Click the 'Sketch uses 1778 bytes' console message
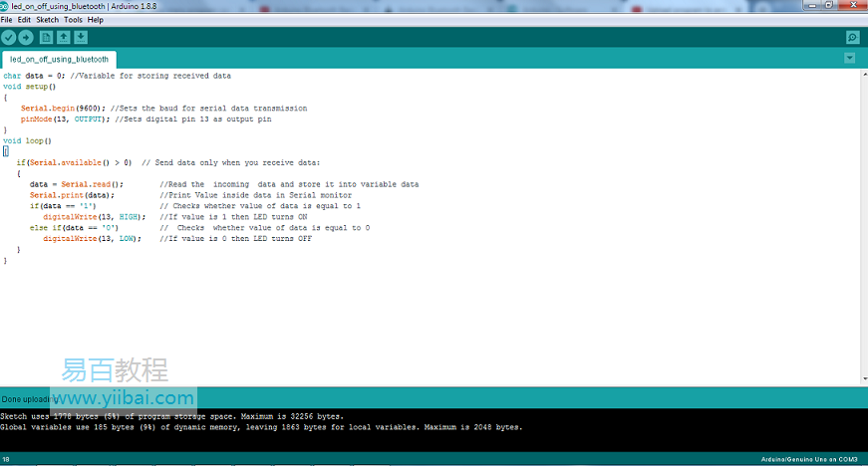The height and width of the screenshot is (466, 868). tap(171, 416)
